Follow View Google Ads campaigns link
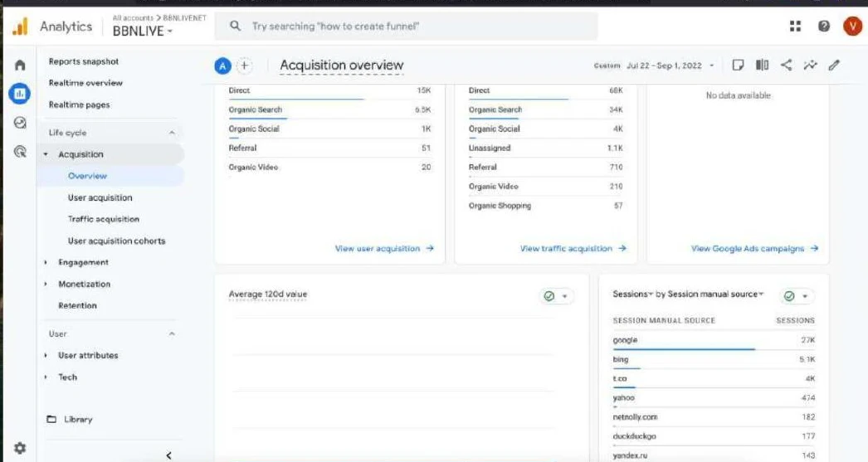The width and height of the screenshot is (868, 462). 754,249
